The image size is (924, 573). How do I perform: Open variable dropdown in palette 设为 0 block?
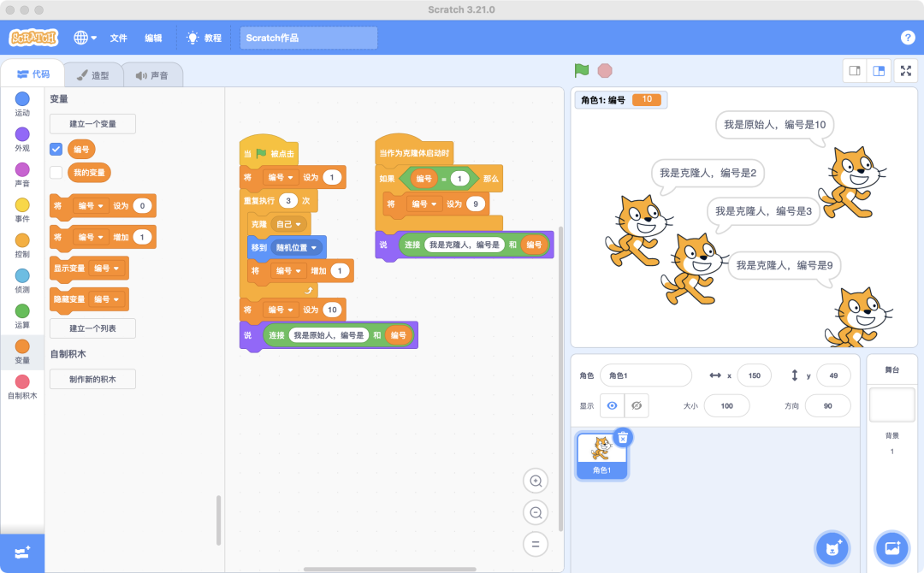tap(91, 205)
